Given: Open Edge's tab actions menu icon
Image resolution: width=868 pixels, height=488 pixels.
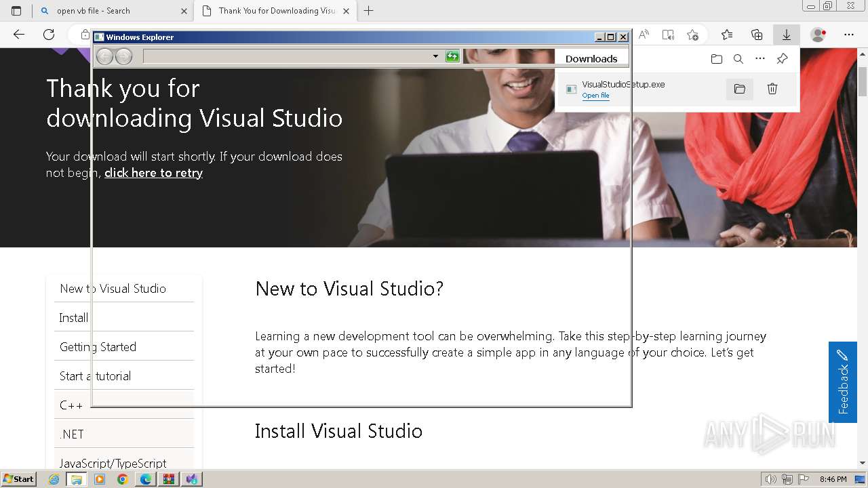Looking at the screenshot, I should pos(16,11).
